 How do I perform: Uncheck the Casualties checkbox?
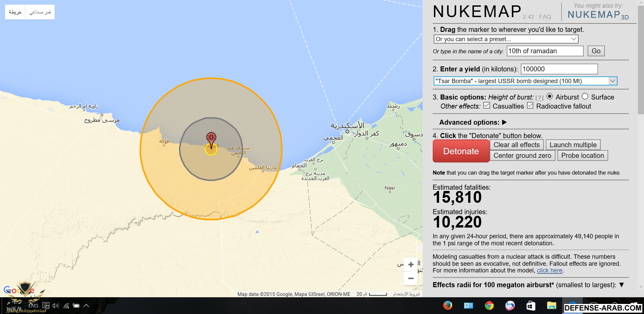(487, 106)
